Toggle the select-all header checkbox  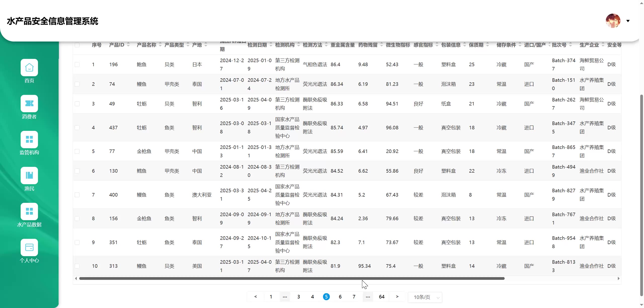(77, 45)
